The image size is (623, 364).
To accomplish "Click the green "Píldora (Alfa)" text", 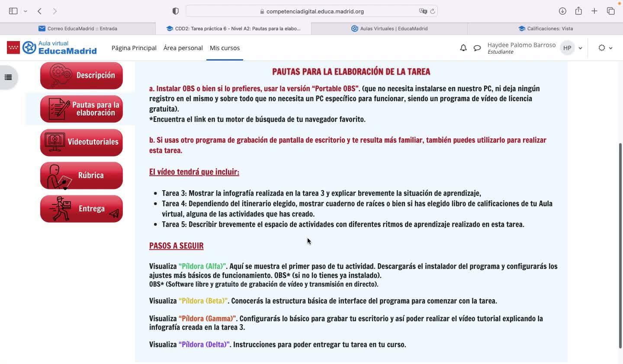I will [x=202, y=266].
